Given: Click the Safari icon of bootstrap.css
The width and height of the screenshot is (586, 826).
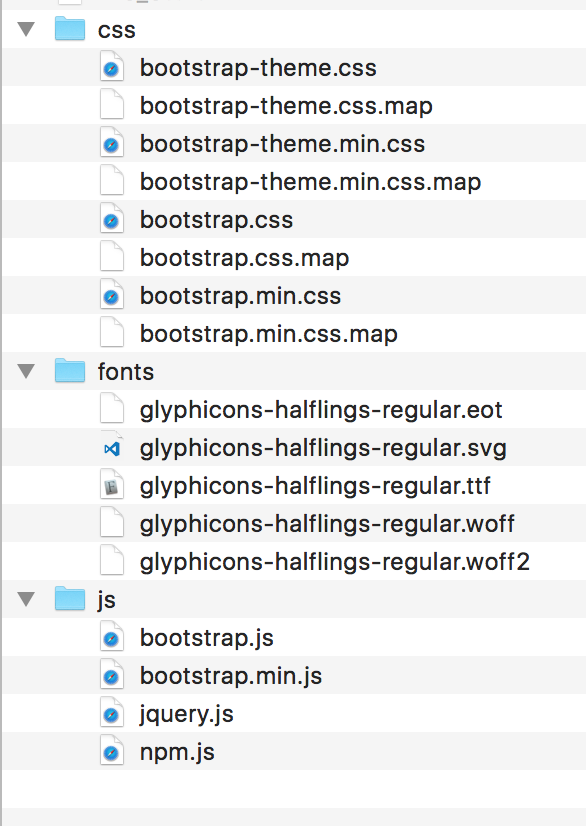Looking at the screenshot, I should click(112, 219).
